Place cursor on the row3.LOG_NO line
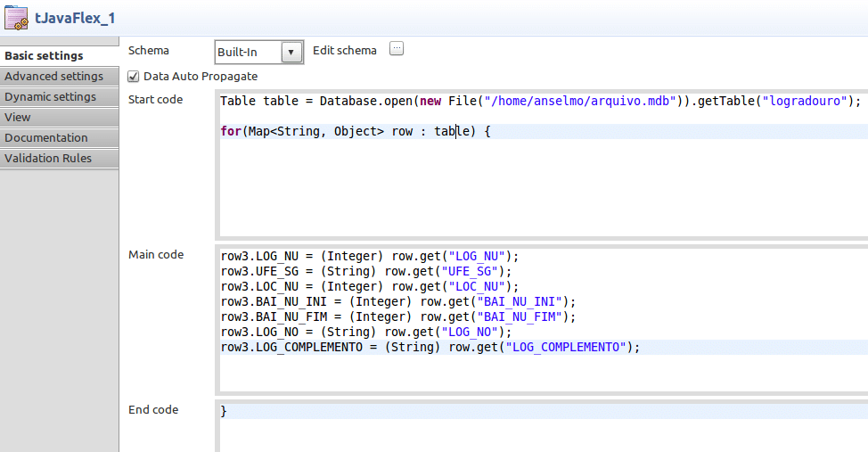Viewport: 868px width, 452px height. (x=366, y=332)
